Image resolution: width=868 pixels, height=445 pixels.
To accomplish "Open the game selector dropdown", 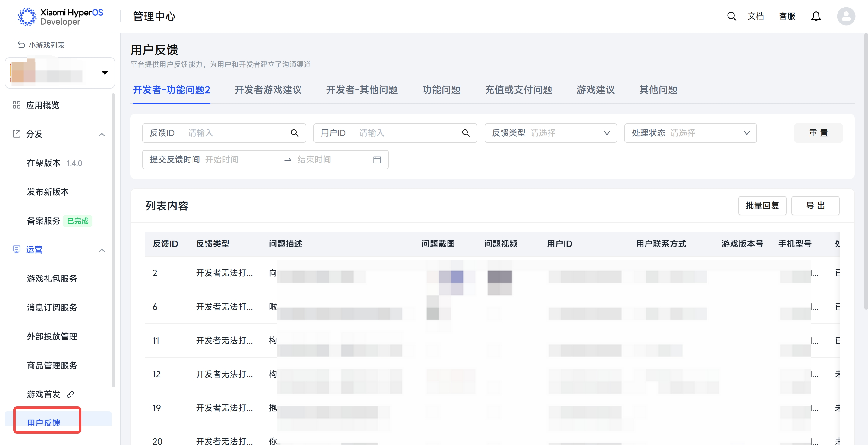I will tap(60, 73).
